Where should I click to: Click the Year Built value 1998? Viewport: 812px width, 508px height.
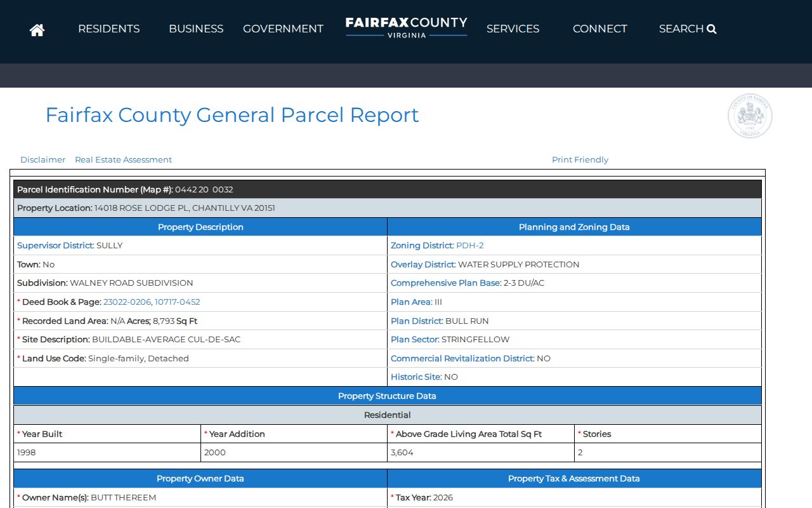tap(27, 453)
